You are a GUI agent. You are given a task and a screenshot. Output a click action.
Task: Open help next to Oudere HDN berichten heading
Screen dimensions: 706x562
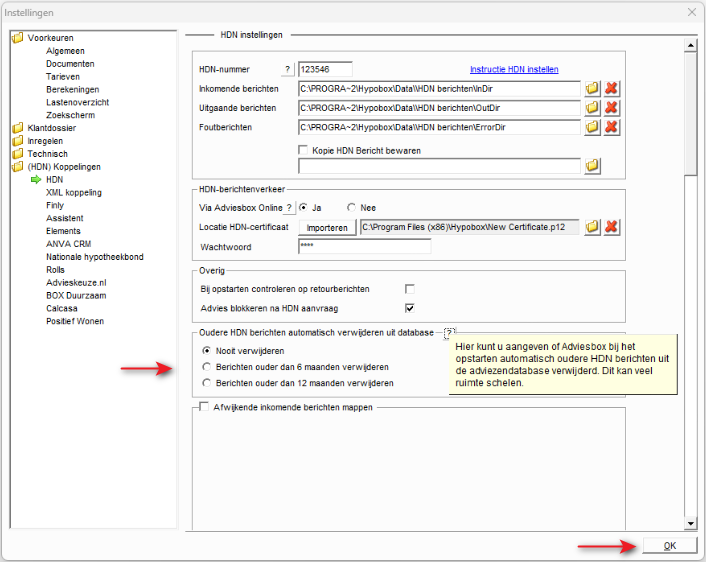(449, 333)
